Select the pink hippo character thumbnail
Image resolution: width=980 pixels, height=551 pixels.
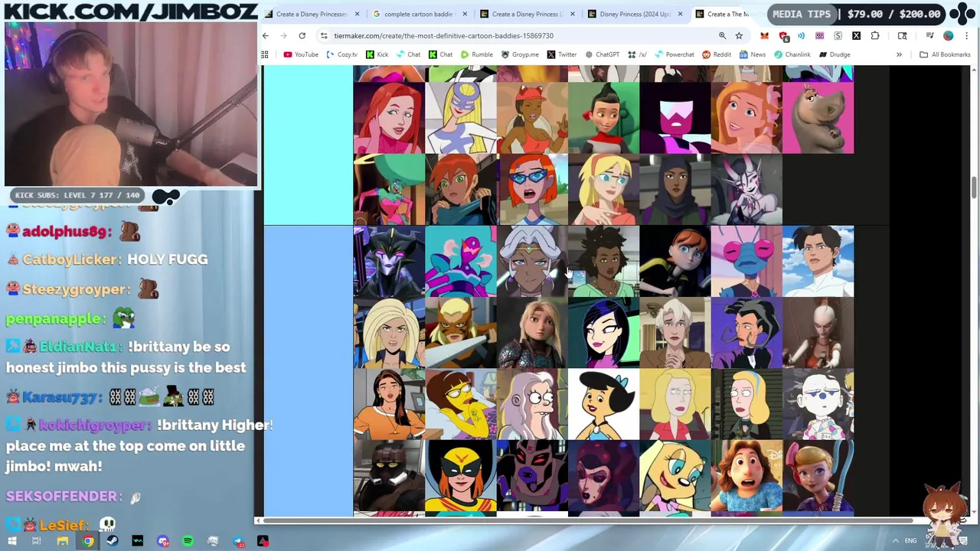(x=818, y=119)
